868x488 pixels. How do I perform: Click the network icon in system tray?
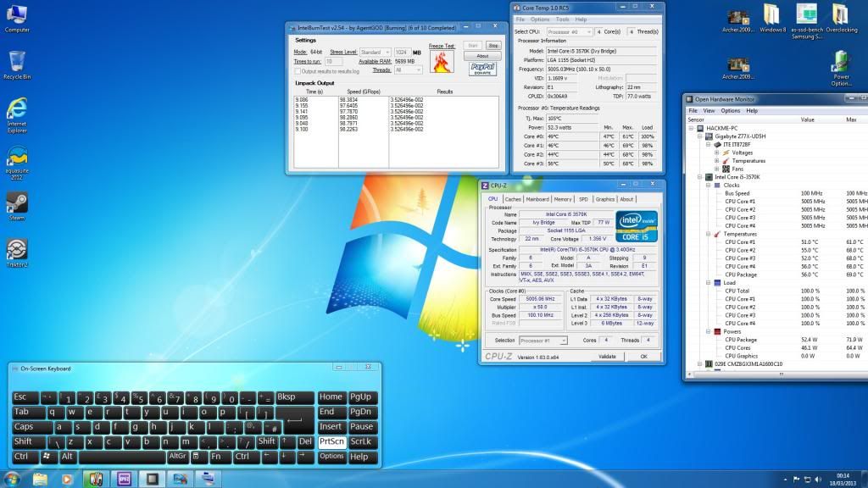click(807, 480)
